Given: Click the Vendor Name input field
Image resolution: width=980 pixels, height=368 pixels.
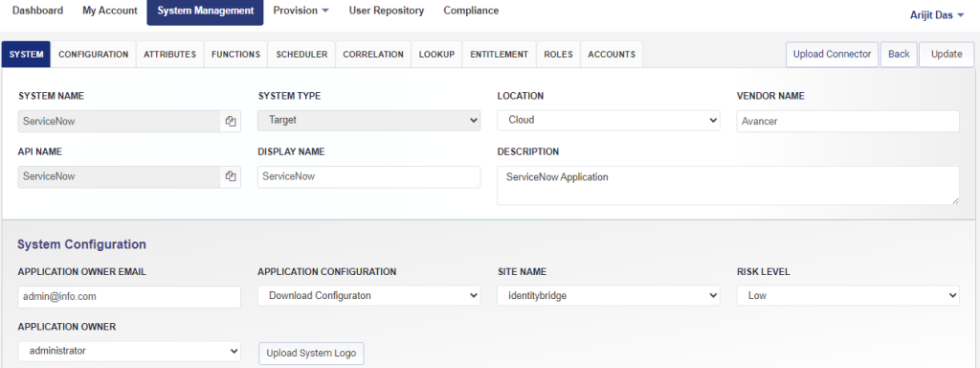Looking at the screenshot, I should click(848, 122).
